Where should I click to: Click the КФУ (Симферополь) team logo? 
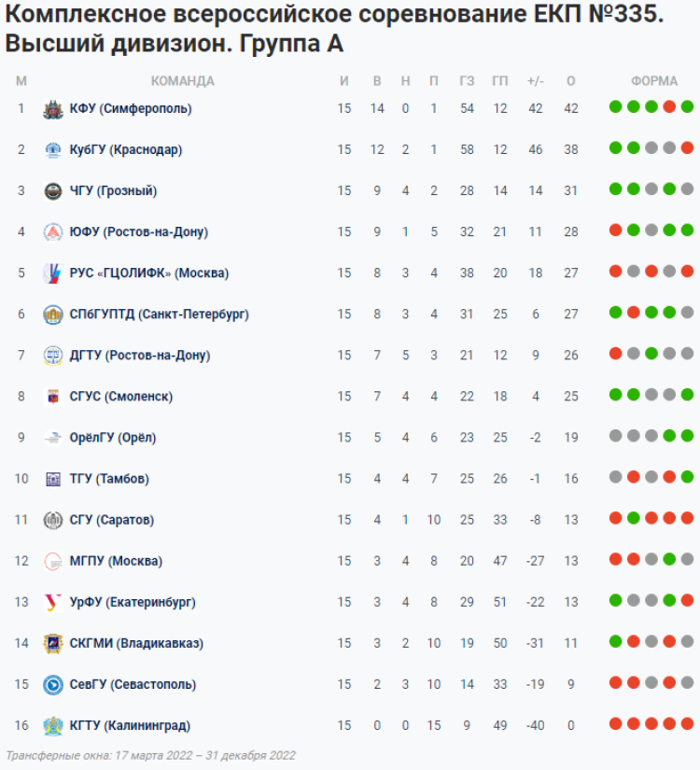click(x=52, y=109)
